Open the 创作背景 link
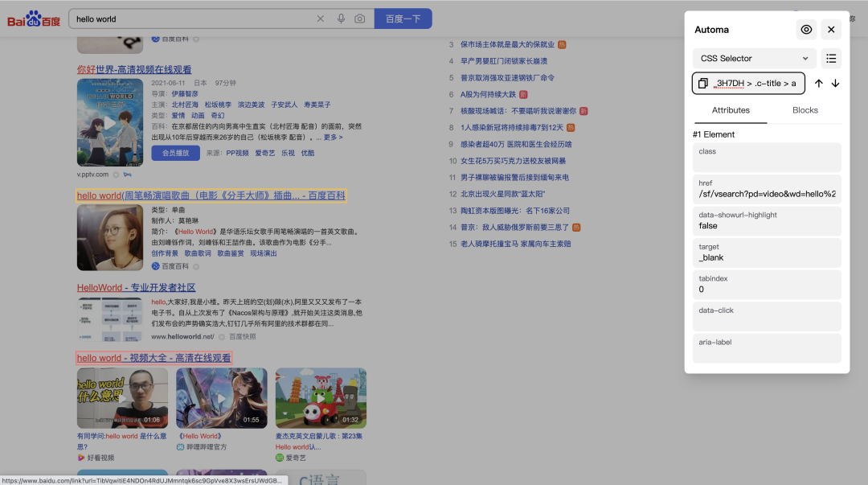The width and height of the screenshot is (868, 485). coord(165,253)
